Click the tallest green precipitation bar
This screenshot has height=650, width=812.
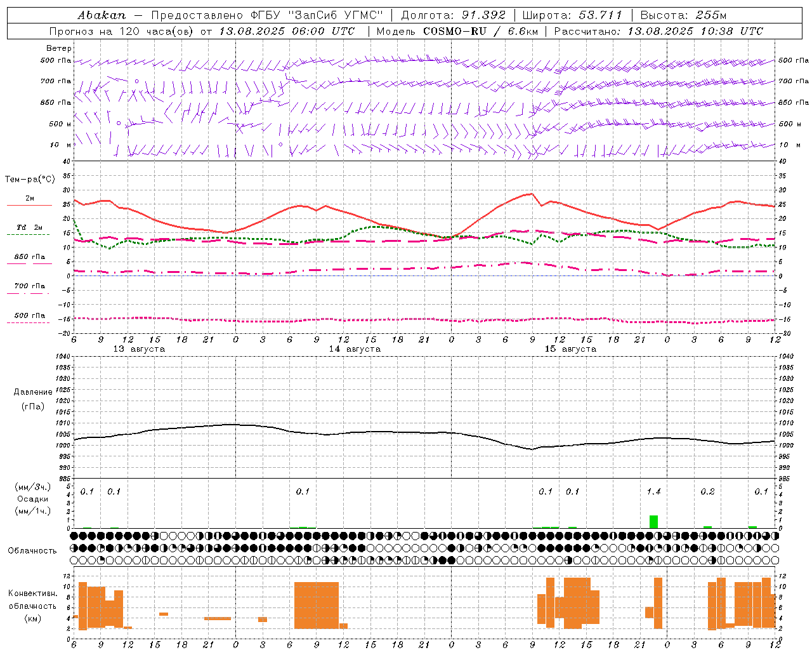653,521
